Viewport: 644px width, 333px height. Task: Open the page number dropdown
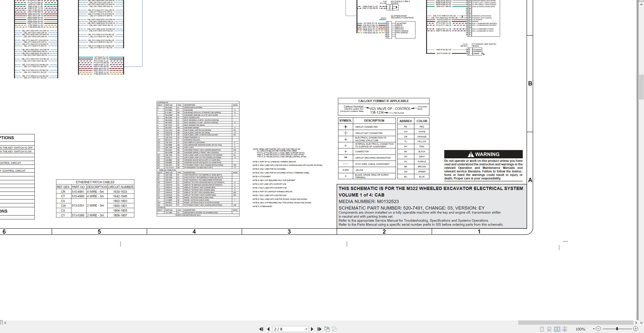pyautogui.click(x=306, y=329)
